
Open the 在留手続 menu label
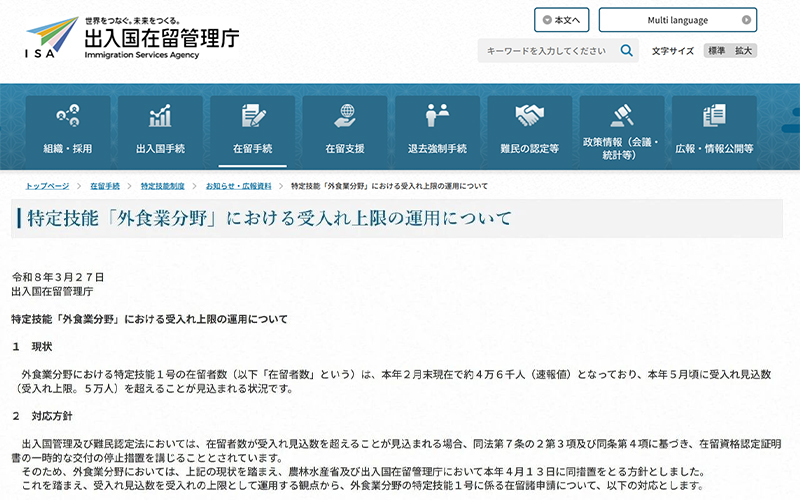[x=253, y=148]
